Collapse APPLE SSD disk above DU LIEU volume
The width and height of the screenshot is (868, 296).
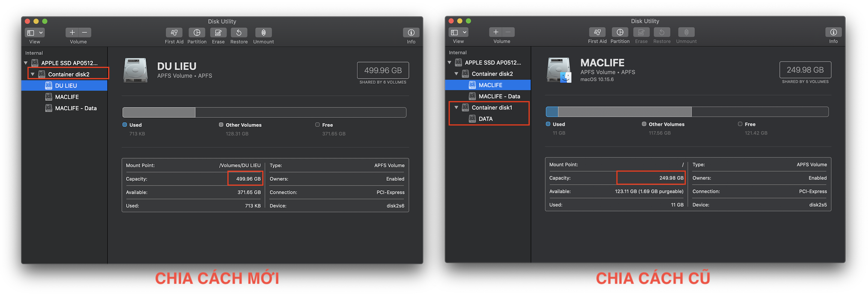[26, 63]
